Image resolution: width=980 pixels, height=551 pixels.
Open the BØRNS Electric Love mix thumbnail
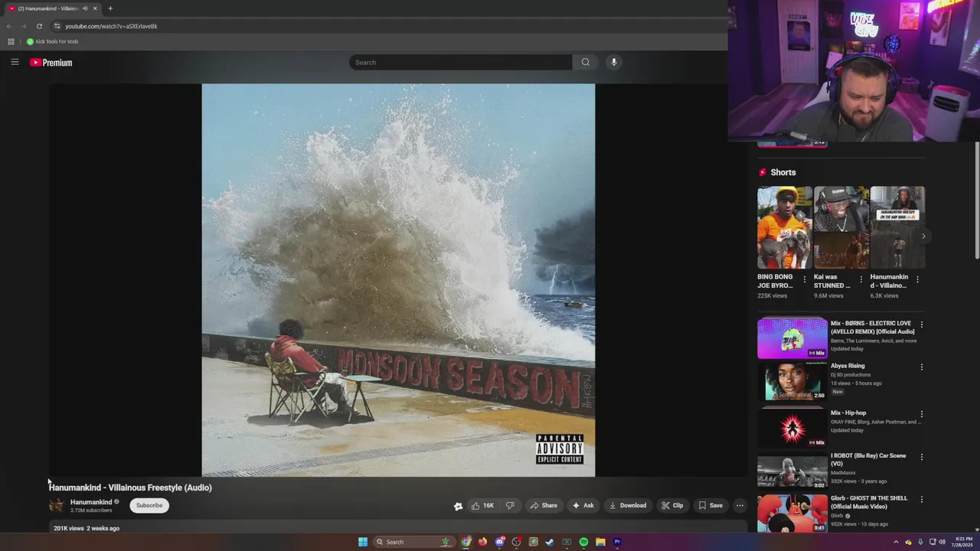[792, 338]
